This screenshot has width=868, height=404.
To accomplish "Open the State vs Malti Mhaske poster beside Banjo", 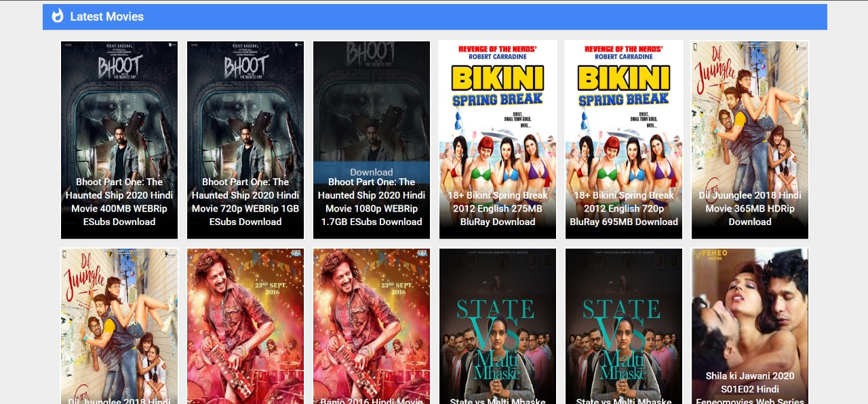I will 498,326.
